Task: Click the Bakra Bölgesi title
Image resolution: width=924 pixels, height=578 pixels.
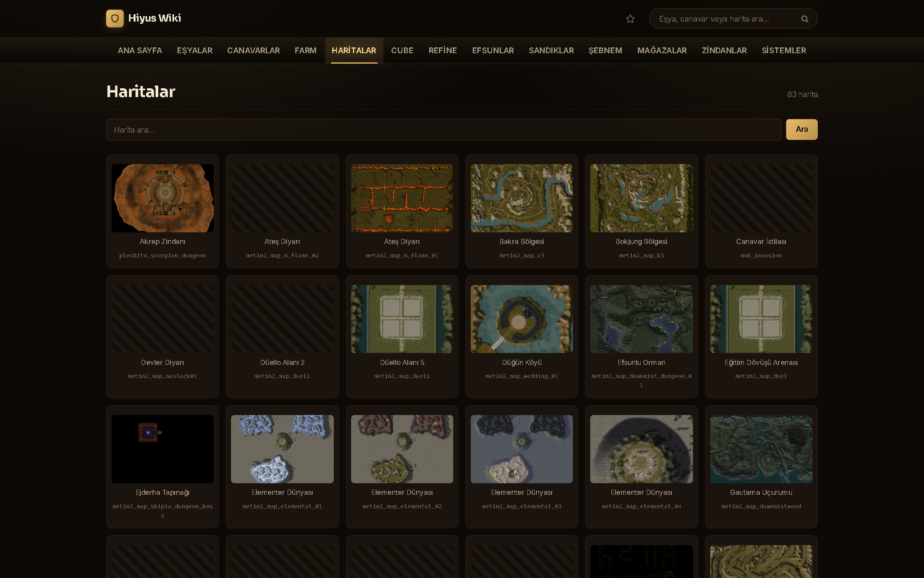Action: pyautogui.click(x=522, y=242)
